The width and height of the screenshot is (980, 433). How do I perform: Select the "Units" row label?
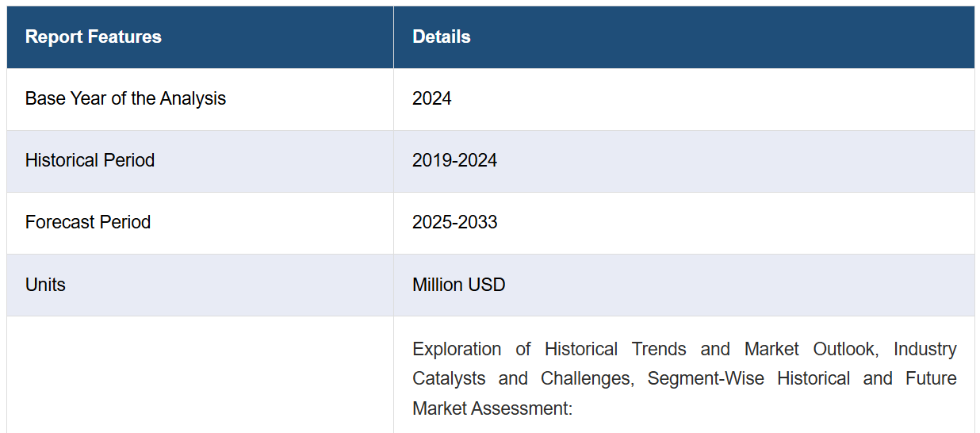(45, 285)
